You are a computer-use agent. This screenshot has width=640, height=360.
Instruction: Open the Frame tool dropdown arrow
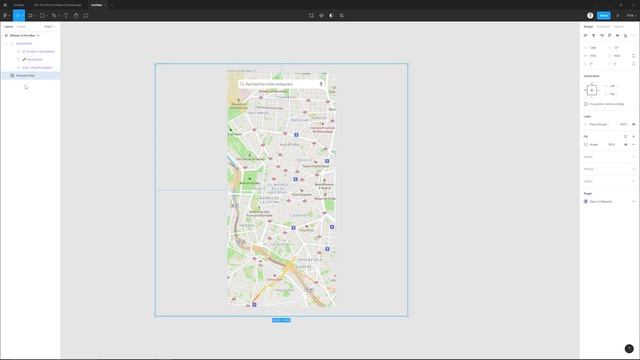(x=35, y=16)
